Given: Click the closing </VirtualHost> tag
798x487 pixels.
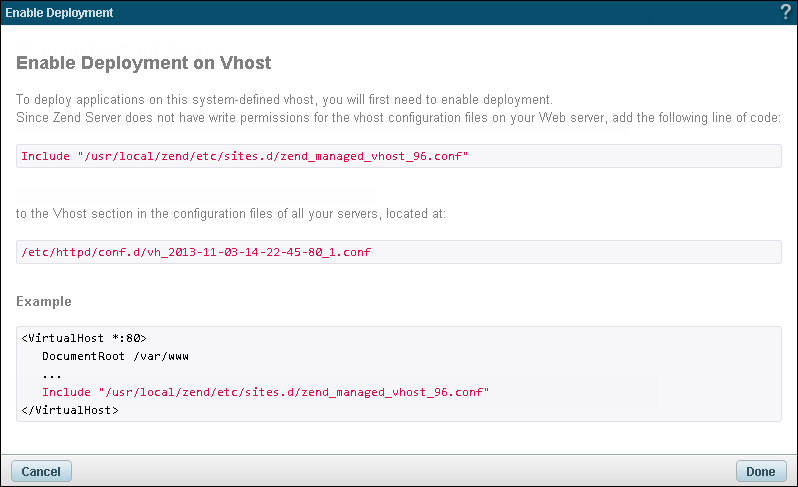Looking at the screenshot, I should 70,410.
